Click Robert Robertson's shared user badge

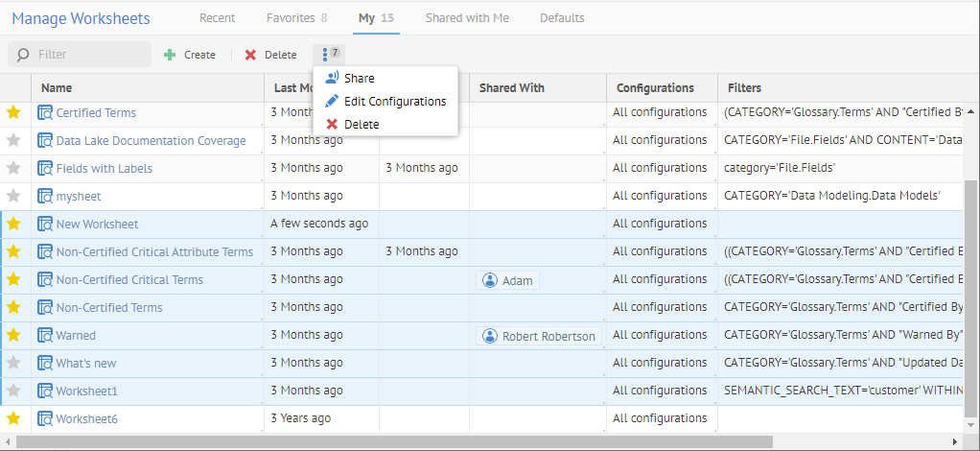pyautogui.click(x=538, y=336)
